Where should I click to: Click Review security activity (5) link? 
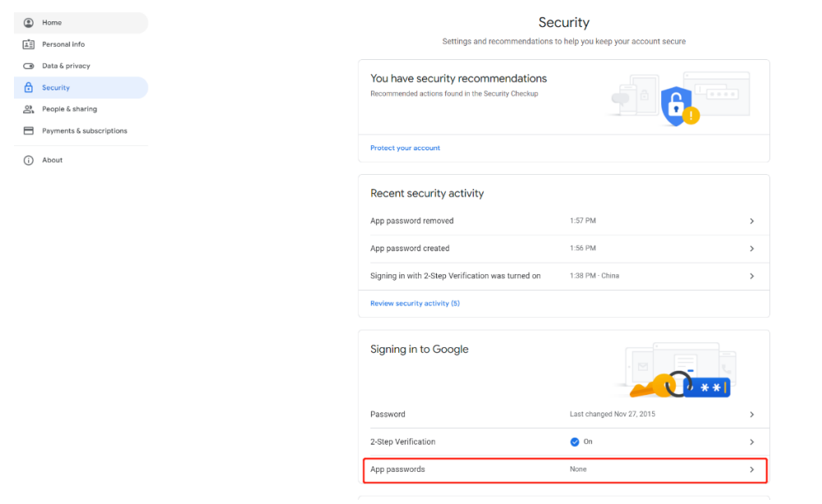[x=415, y=304]
